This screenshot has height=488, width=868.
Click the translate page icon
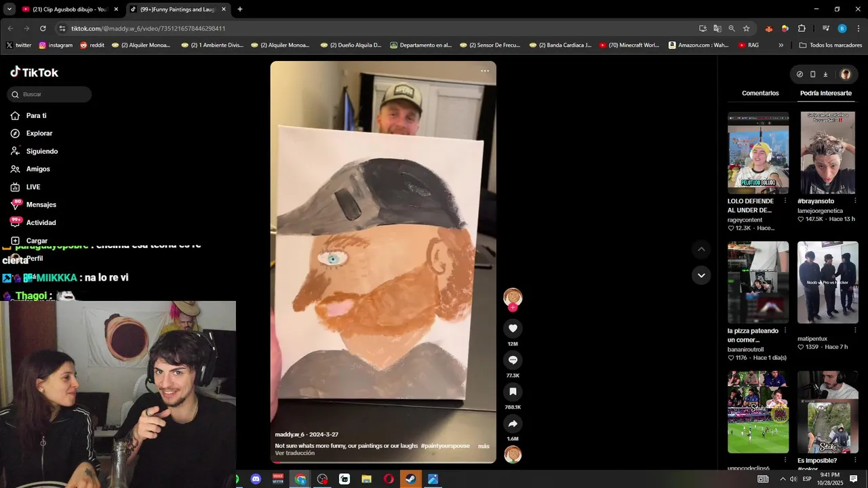pyautogui.click(x=717, y=28)
